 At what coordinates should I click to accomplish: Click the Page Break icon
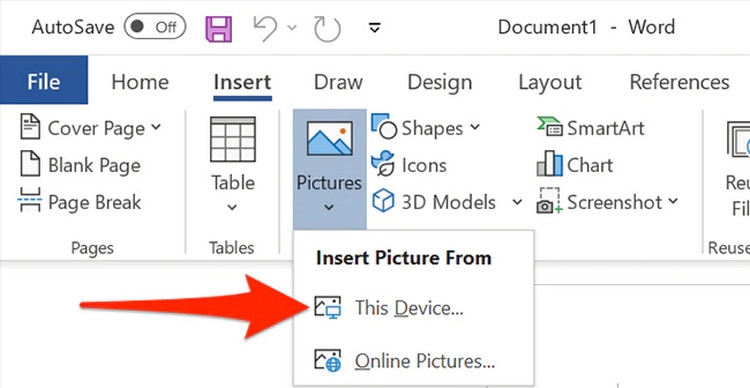click(30, 200)
